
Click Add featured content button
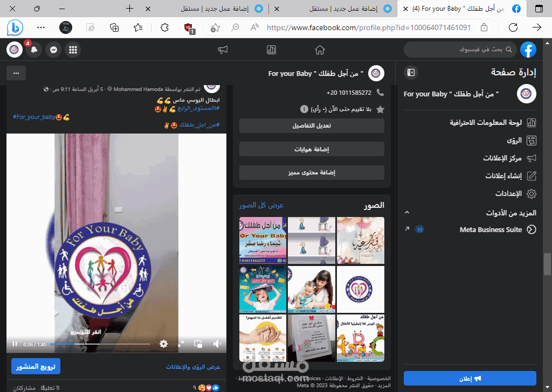tap(312, 173)
